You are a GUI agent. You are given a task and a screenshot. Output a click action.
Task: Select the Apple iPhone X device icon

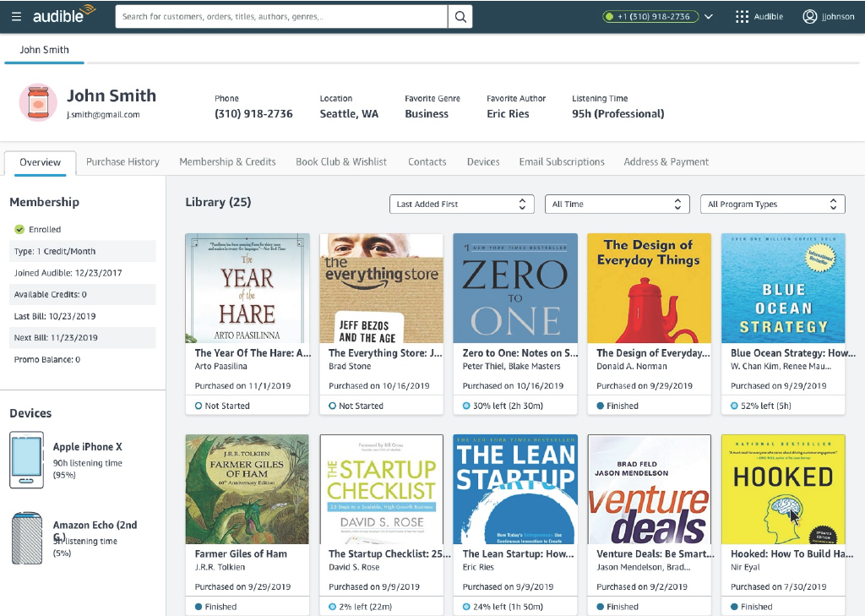(x=26, y=460)
